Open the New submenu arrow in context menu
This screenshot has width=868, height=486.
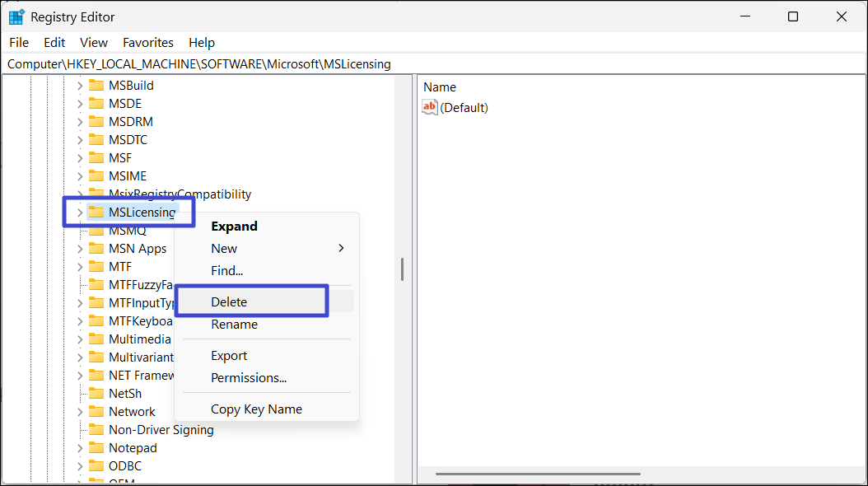(341, 248)
